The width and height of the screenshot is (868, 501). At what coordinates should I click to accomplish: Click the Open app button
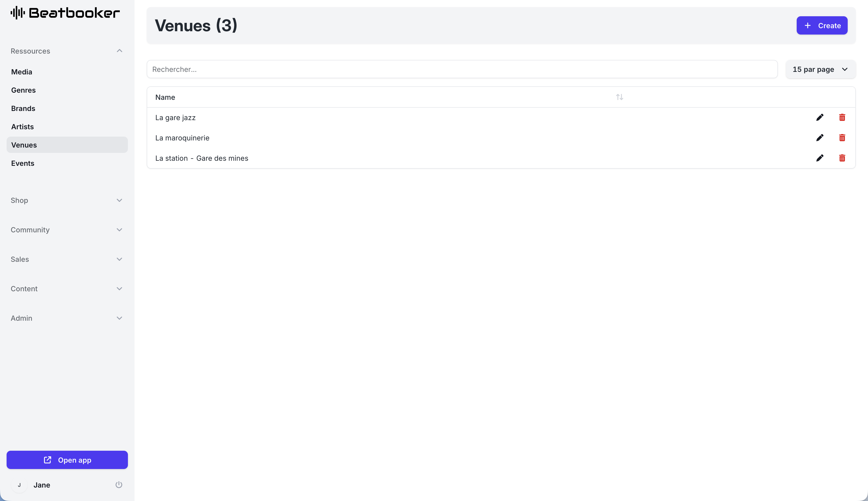coord(67,460)
